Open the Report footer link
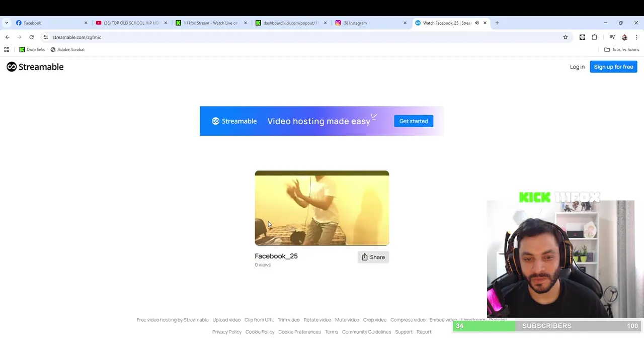The width and height of the screenshot is (644, 362). click(424, 332)
